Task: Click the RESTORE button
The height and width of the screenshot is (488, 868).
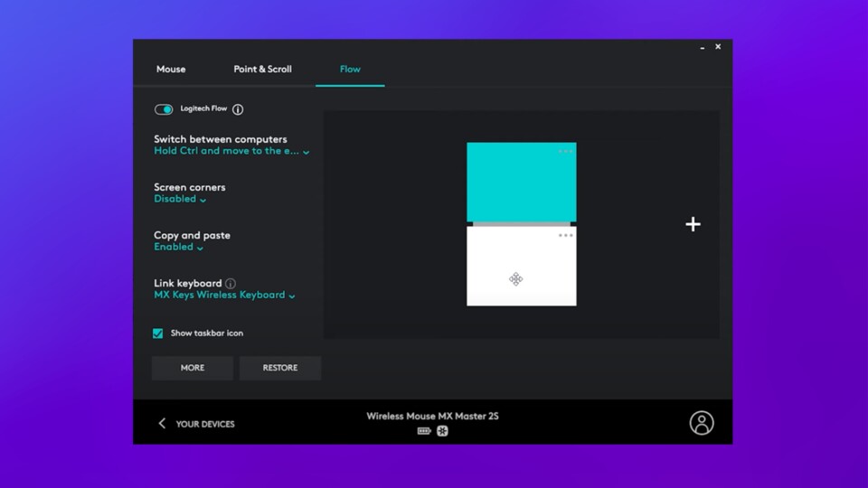Action: (x=280, y=368)
